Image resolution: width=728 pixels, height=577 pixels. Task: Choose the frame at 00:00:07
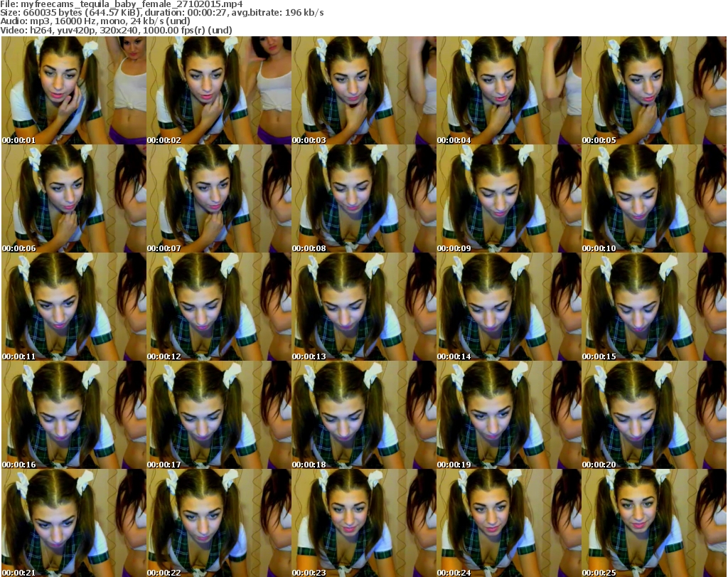pos(219,198)
